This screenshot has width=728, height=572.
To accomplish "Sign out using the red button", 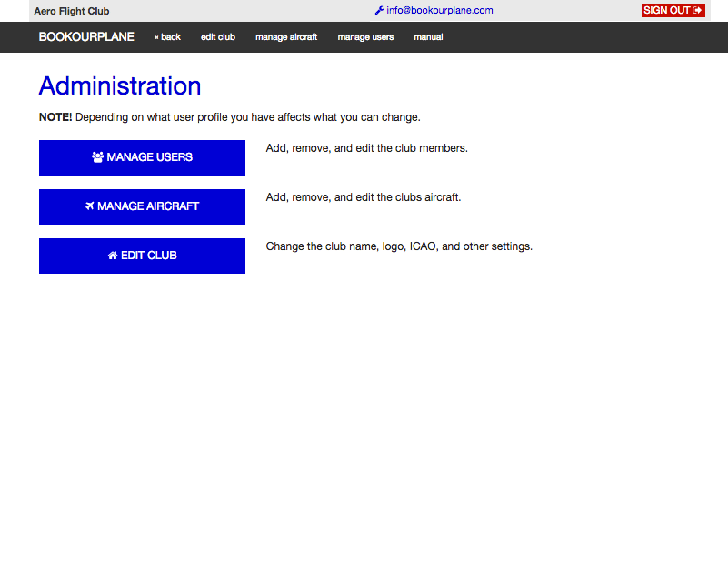I will [673, 10].
